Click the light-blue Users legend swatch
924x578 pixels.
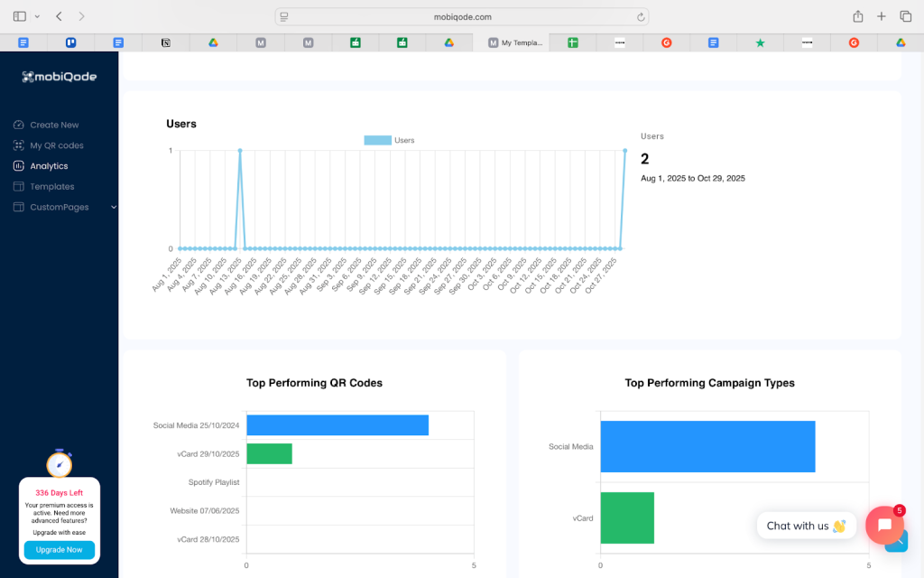pos(377,140)
